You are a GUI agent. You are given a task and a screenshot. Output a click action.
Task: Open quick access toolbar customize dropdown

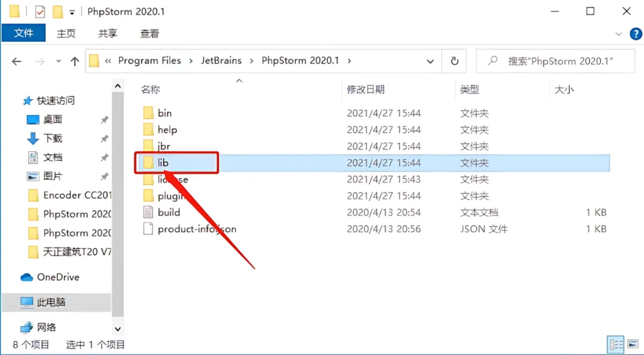(x=72, y=13)
